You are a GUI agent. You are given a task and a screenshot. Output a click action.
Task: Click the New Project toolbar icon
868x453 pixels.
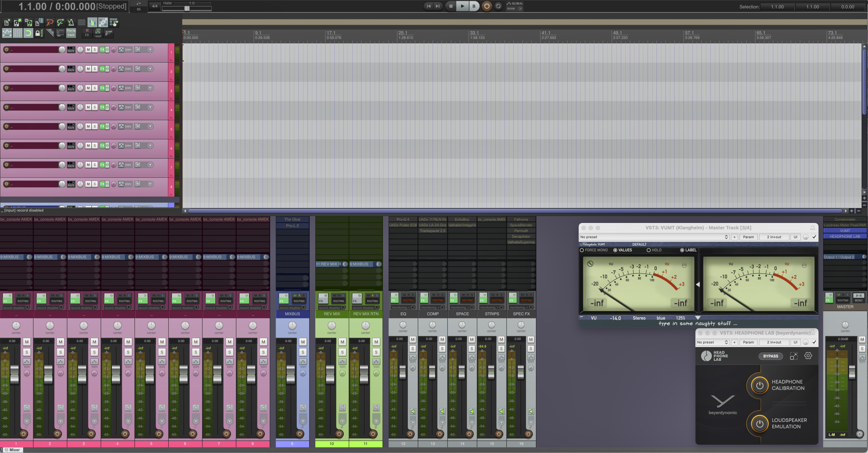6,23
